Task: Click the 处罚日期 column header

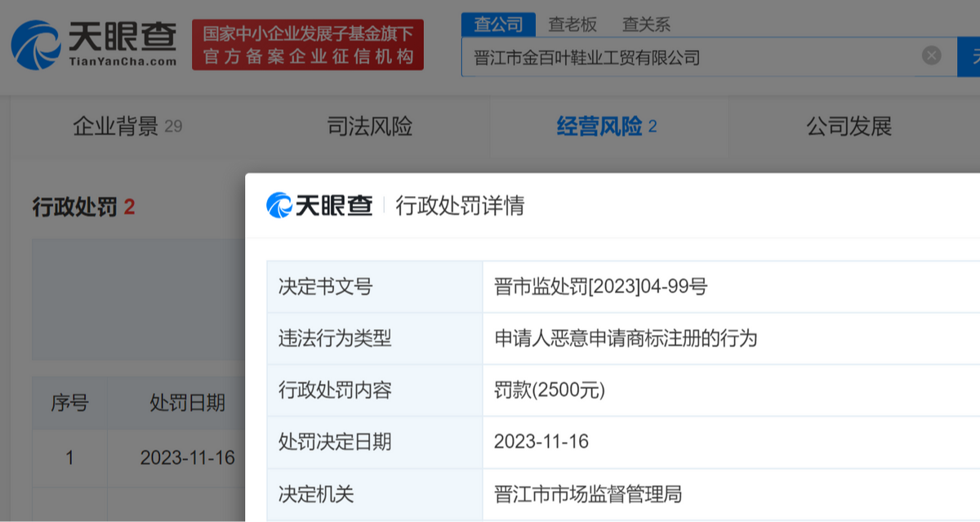Action: [187, 403]
